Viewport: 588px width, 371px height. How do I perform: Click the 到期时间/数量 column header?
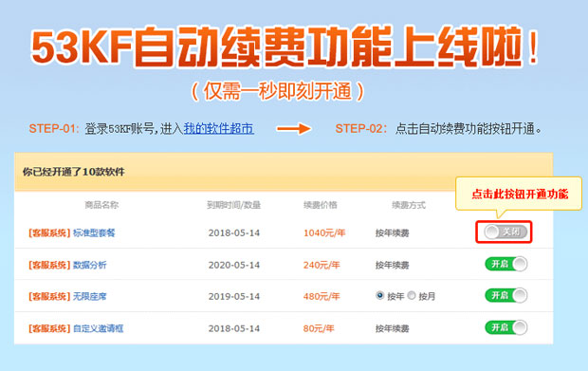point(233,205)
